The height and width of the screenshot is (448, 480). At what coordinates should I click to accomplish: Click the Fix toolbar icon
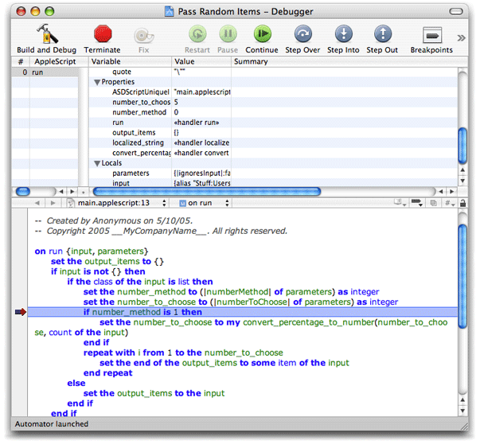tap(143, 36)
